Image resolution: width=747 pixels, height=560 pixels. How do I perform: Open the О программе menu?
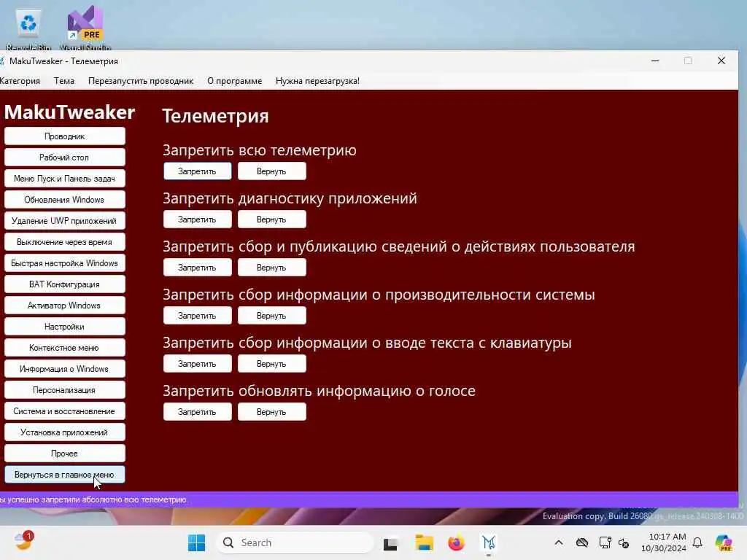234,81
